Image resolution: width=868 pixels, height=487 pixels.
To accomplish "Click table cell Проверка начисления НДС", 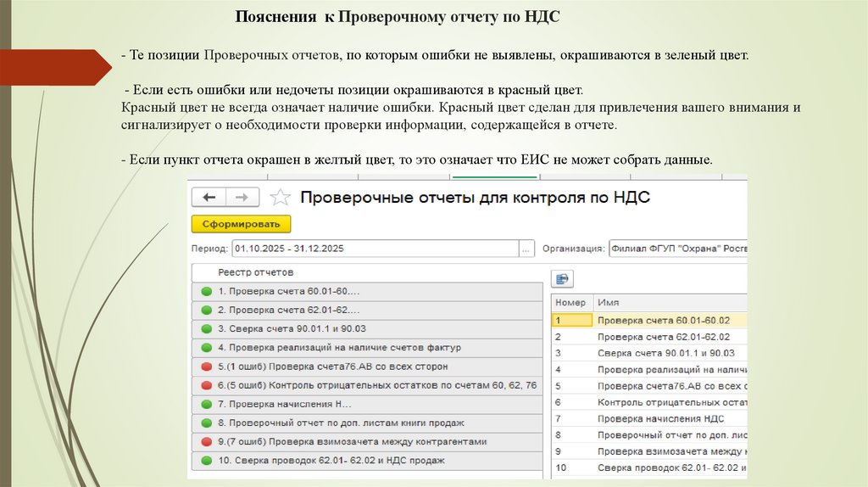I will pyautogui.click(x=670, y=419).
